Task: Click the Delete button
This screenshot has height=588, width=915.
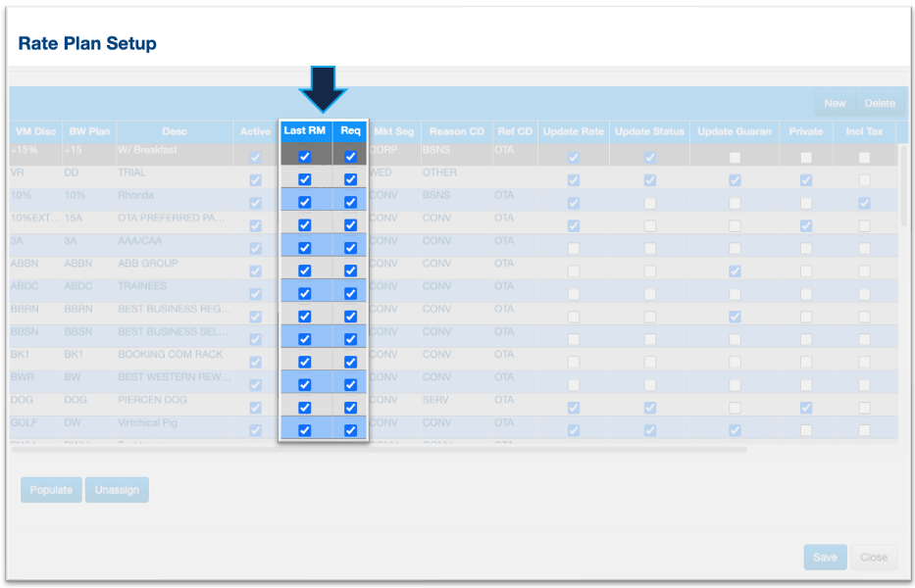Action: [879, 103]
